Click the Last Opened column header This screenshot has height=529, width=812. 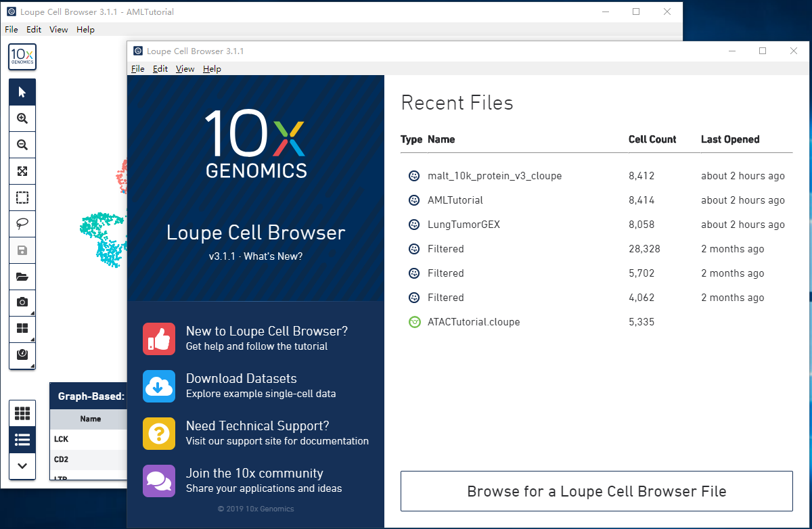click(730, 139)
